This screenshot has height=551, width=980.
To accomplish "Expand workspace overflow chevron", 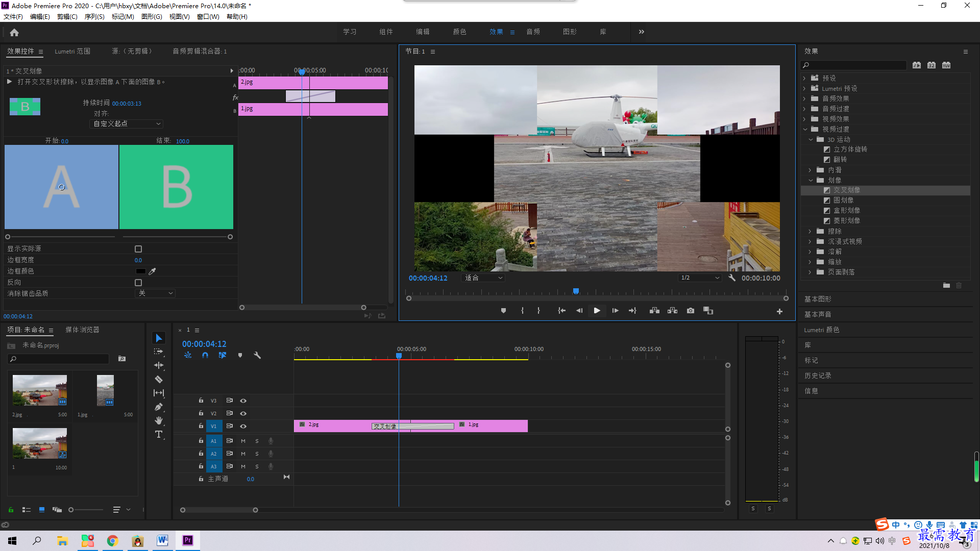I will pyautogui.click(x=642, y=32).
